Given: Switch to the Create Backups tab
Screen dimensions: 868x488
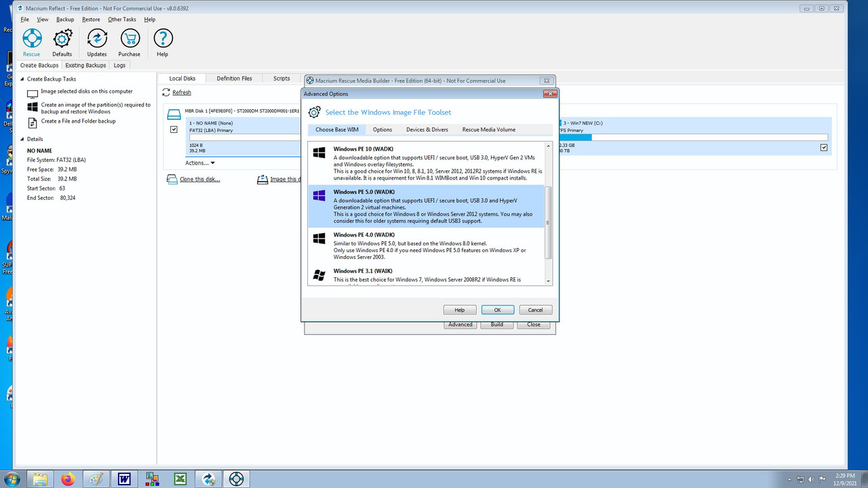Looking at the screenshot, I should coord(39,66).
